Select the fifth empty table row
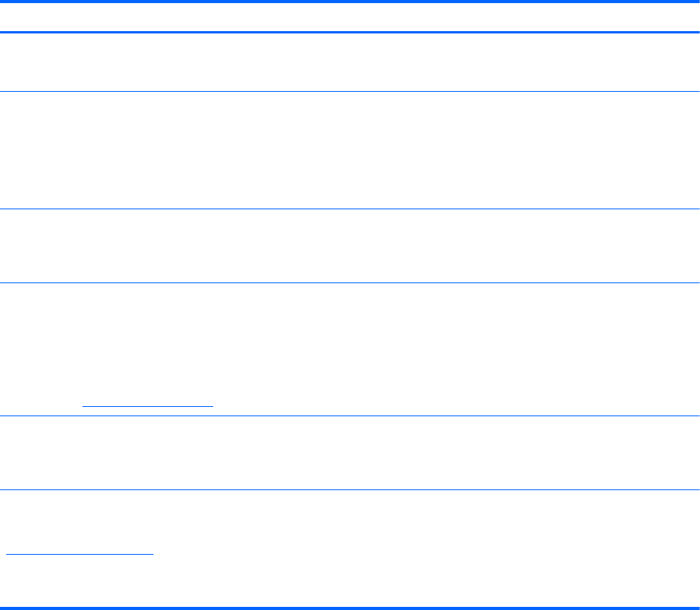Image resolution: width=700 pixels, height=610 pixels. pyautogui.click(x=350, y=453)
